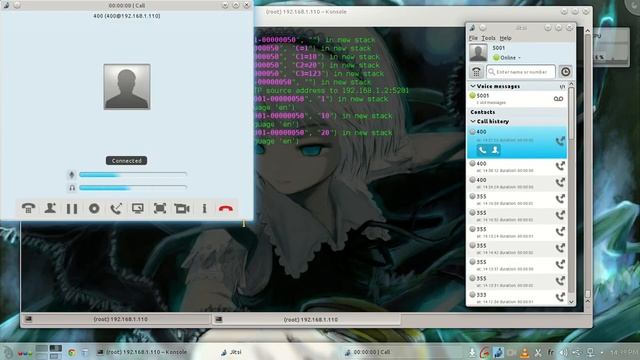The image size is (640, 360).
Task: Switch to the second Konsole tab (root) 192.168.1.110
Action: [306, 319]
